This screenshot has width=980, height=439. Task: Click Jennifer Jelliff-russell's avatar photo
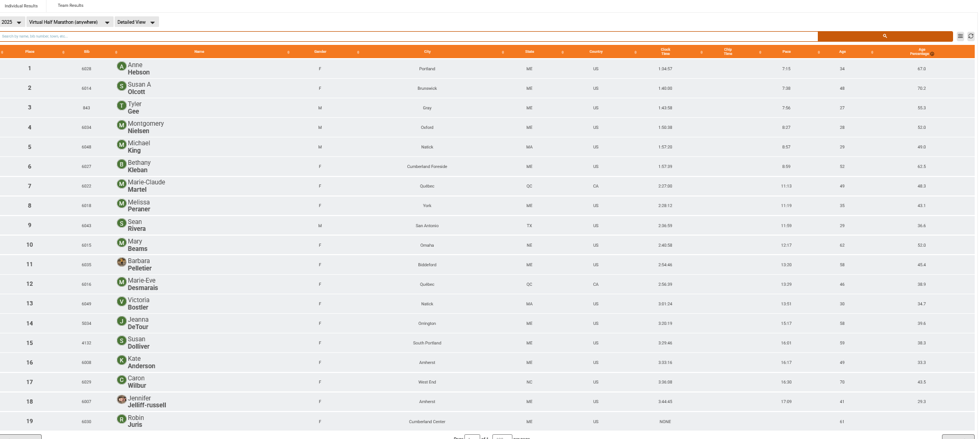[x=122, y=399]
